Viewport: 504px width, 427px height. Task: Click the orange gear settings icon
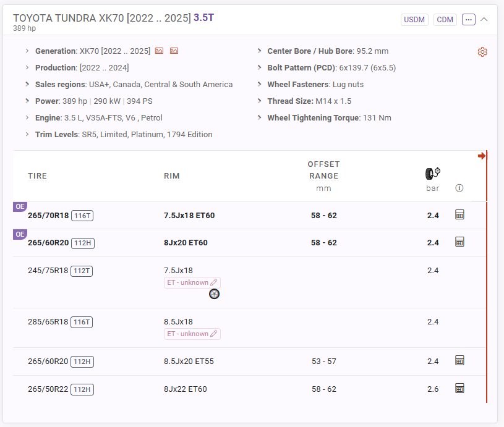(482, 52)
